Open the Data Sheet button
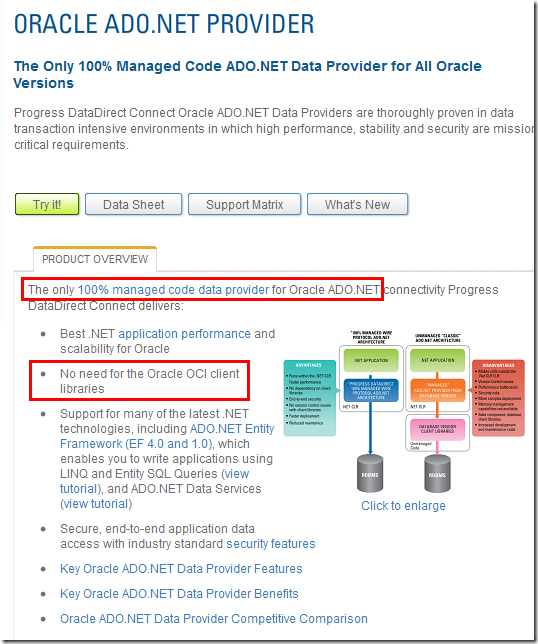Viewport: 538px width, 644px height. point(133,204)
